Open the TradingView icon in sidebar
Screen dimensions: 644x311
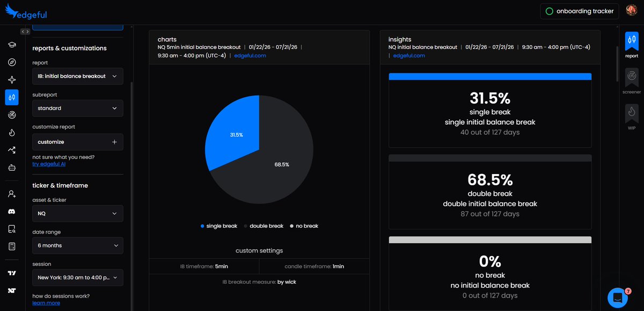[x=12, y=273]
